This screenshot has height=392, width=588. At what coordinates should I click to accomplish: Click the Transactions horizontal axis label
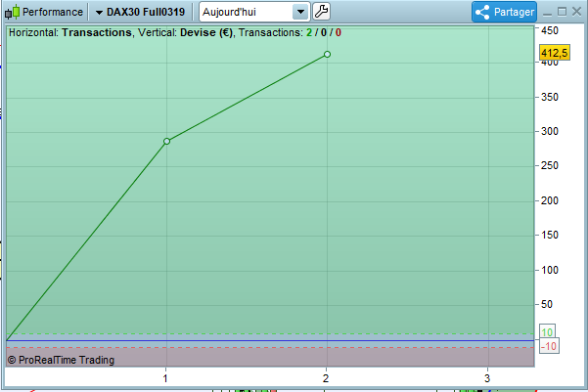[x=97, y=32]
